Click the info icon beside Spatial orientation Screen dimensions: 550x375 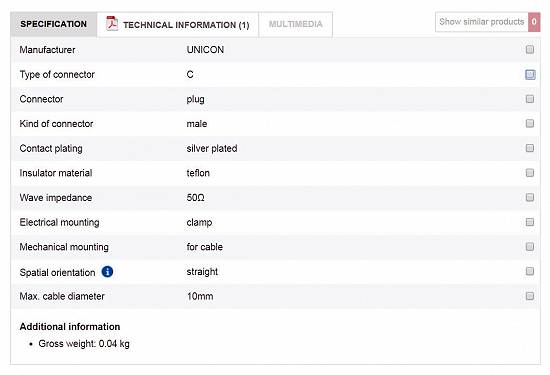[x=107, y=272]
